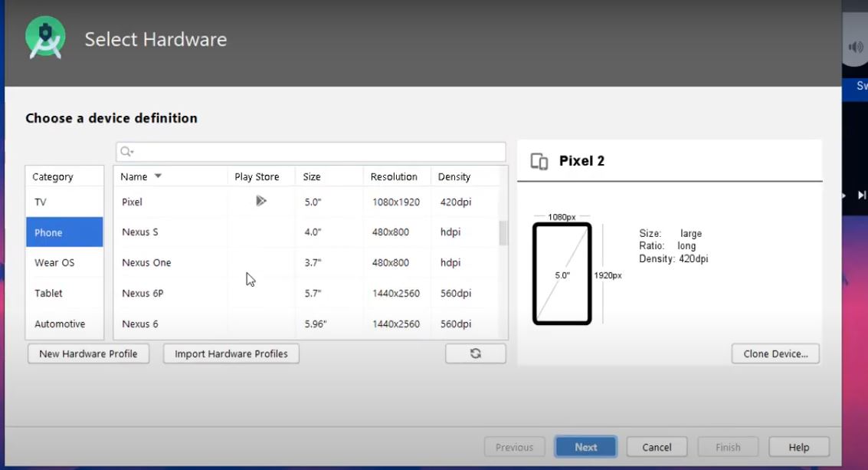Select the Pixel device row
This screenshot has height=470, width=868.
tap(306, 202)
